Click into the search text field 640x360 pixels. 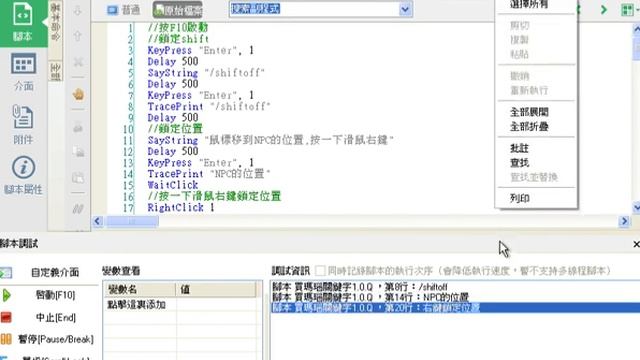314,9
